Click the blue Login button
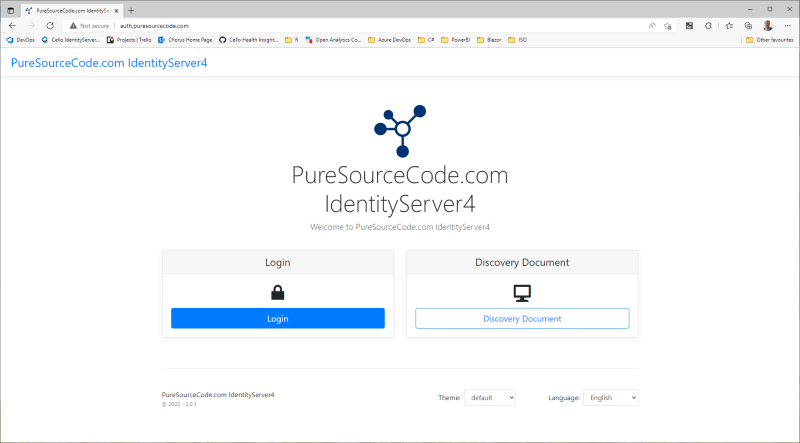Image resolution: width=800 pixels, height=443 pixels. point(278,318)
